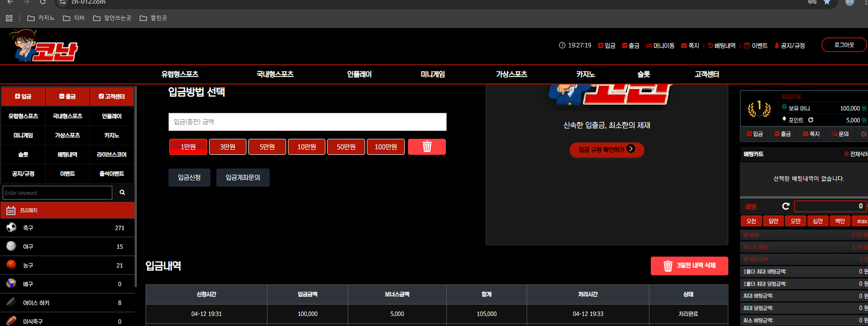This screenshot has height=326, width=868.
Task: Open the 쪽지 envelope in the top header
Action: (x=690, y=46)
